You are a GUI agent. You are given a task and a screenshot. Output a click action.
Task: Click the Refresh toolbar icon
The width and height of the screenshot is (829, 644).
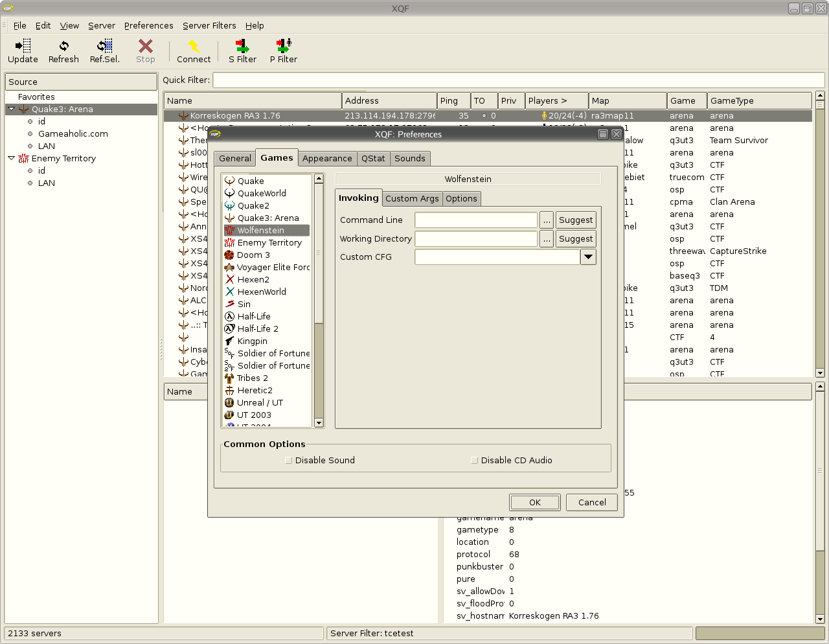coord(63,46)
